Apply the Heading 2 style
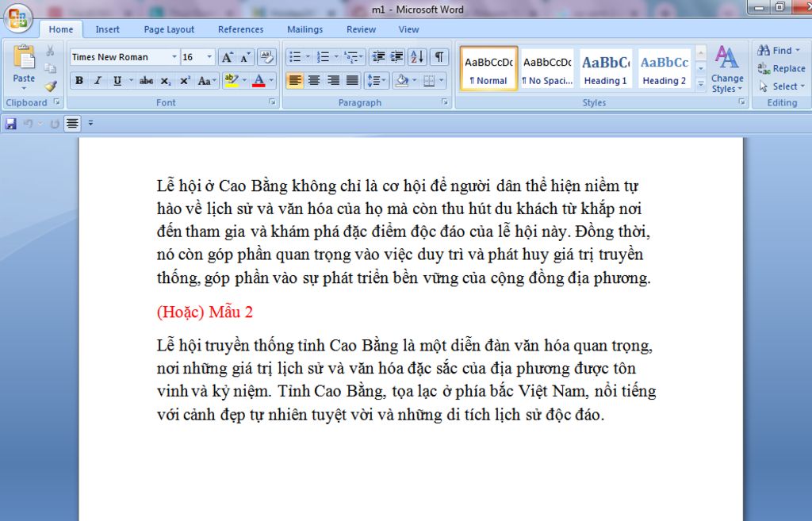The height and width of the screenshot is (521, 812). pos(664,68)
